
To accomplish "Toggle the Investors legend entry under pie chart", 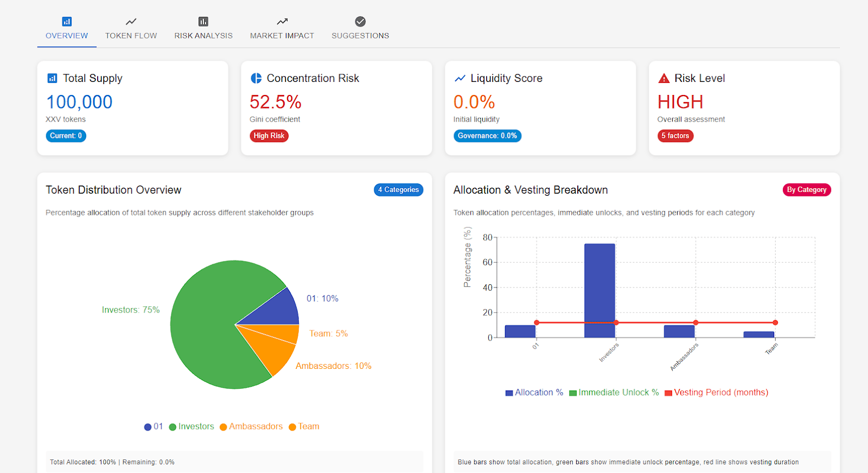I will click(x=192, y=426).
